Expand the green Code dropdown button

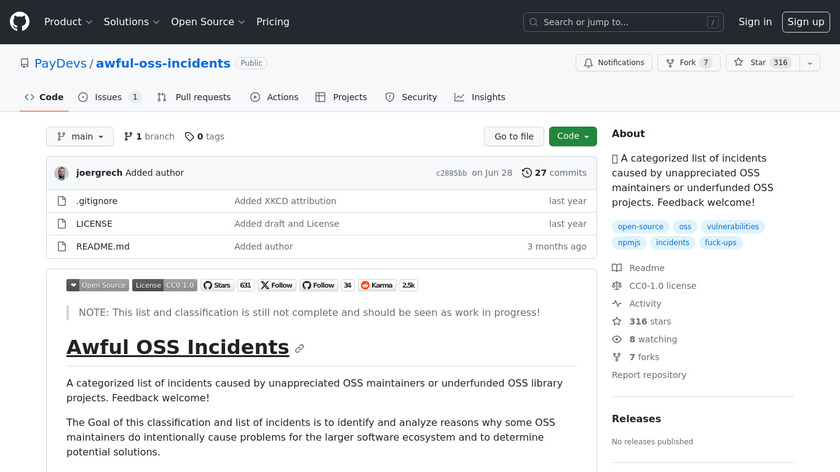[x=572, y=137]
